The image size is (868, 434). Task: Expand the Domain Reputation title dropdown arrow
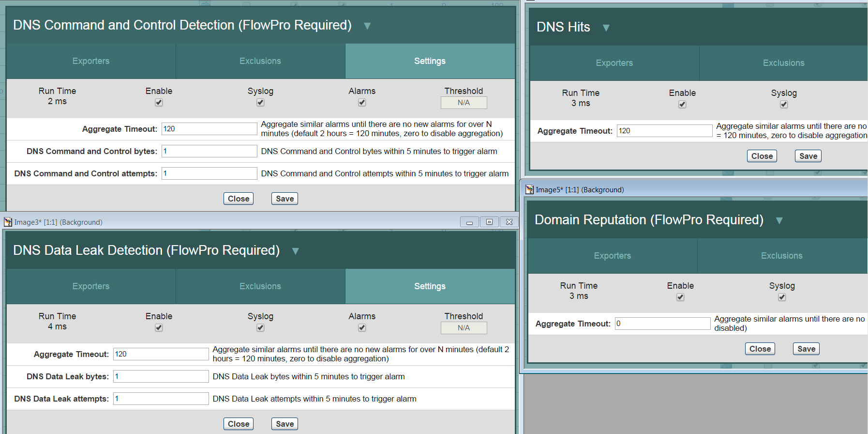click(x=779, y=221)
